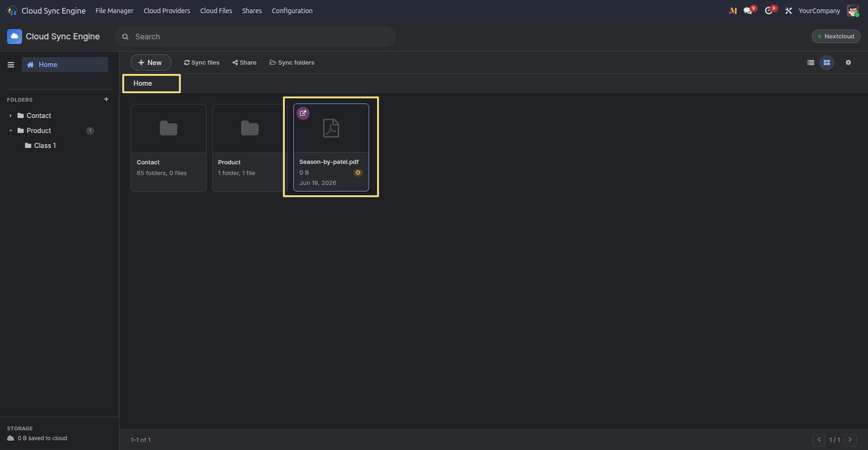Viewport: 868px width, 450px height.
Task: Open the YourCompany company switcher
Action: click(x=819, y=11)
